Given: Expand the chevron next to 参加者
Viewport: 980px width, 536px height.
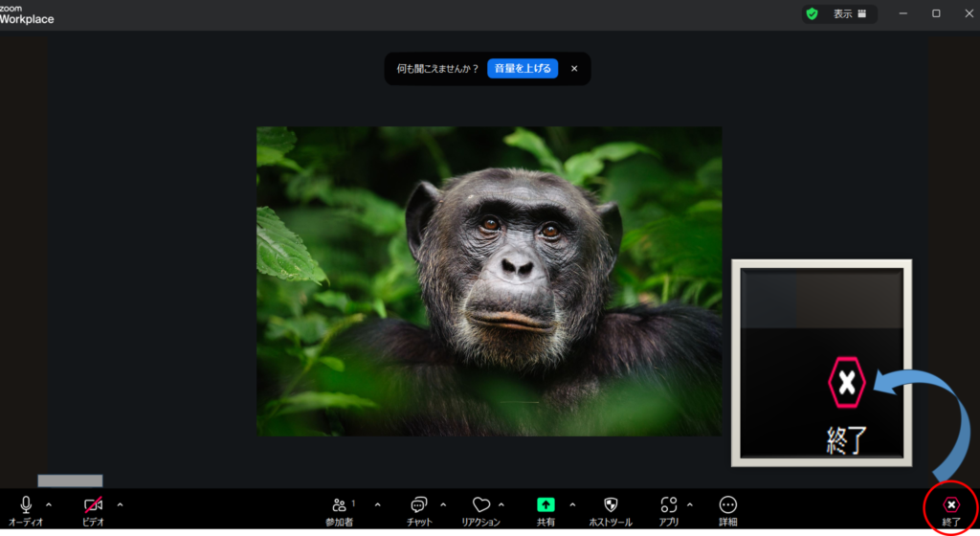Looking at the screenshot, I should [377, 504].
